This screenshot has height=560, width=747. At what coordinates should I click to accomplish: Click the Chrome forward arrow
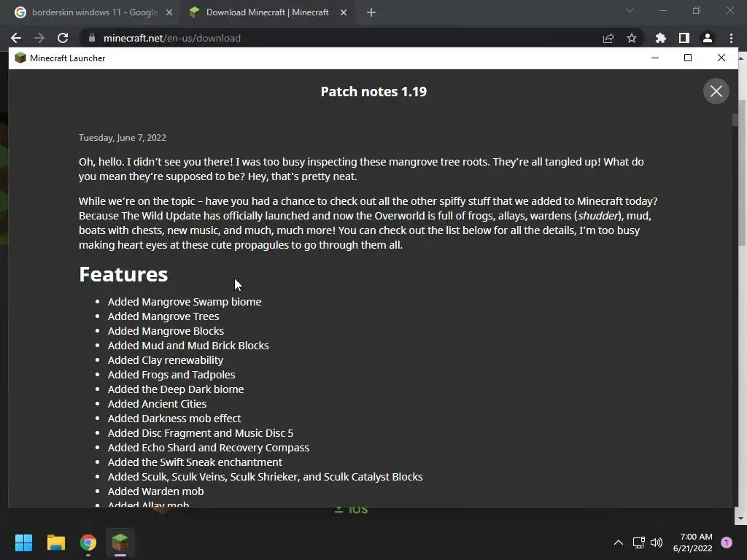39,38
